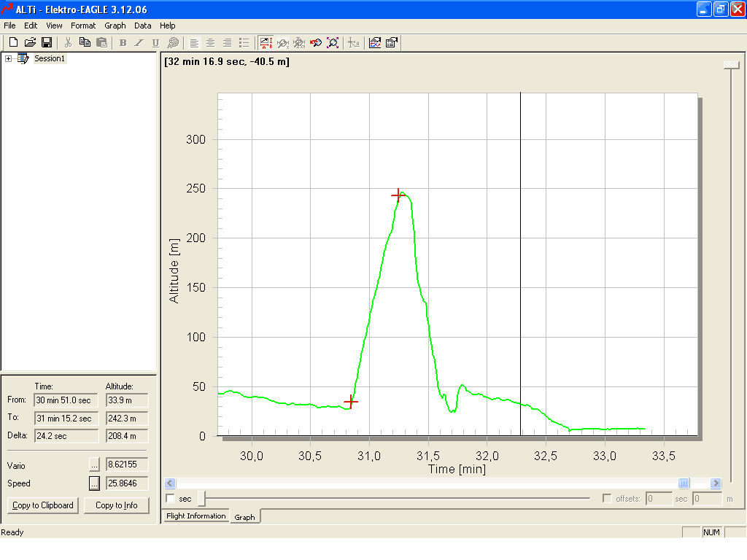Cut selection with the scissors icon
Image resolution: width=747 pixels, height=560 pixels.
[x=68, y=42]
